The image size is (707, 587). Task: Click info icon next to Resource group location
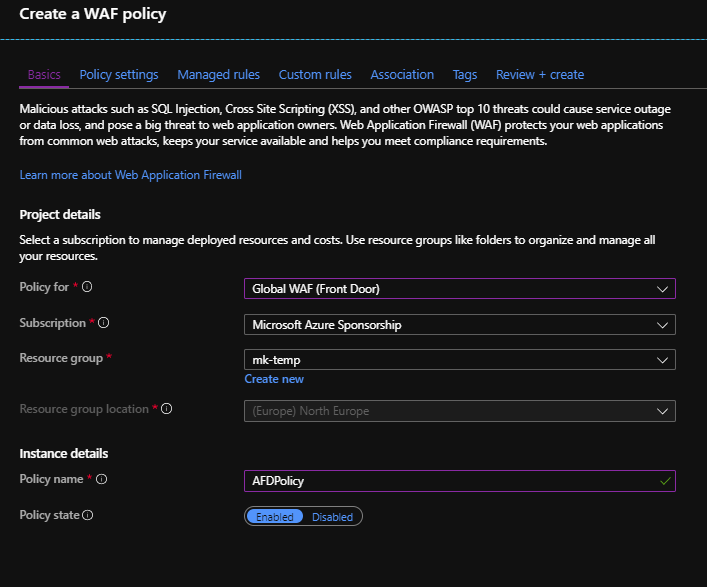[x=167, y=409]
